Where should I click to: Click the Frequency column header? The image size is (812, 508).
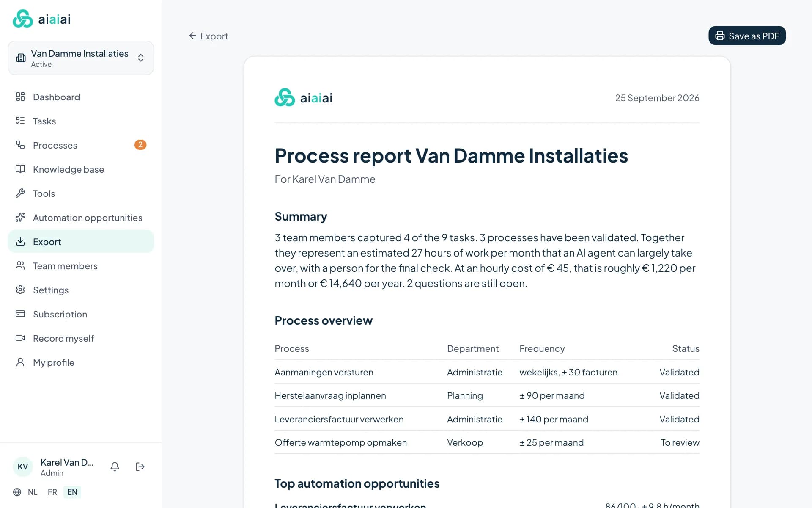pos(542,348)
